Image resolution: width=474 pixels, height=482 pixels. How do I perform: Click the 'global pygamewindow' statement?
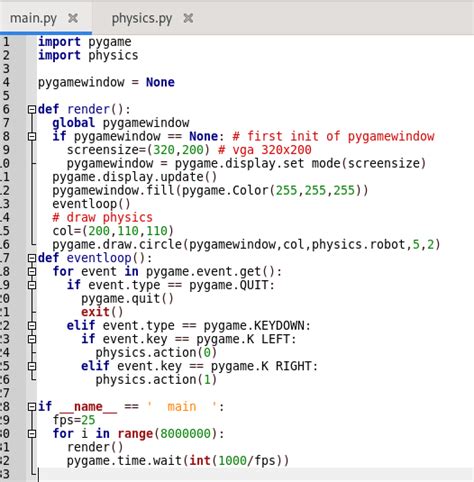point(121,123)
